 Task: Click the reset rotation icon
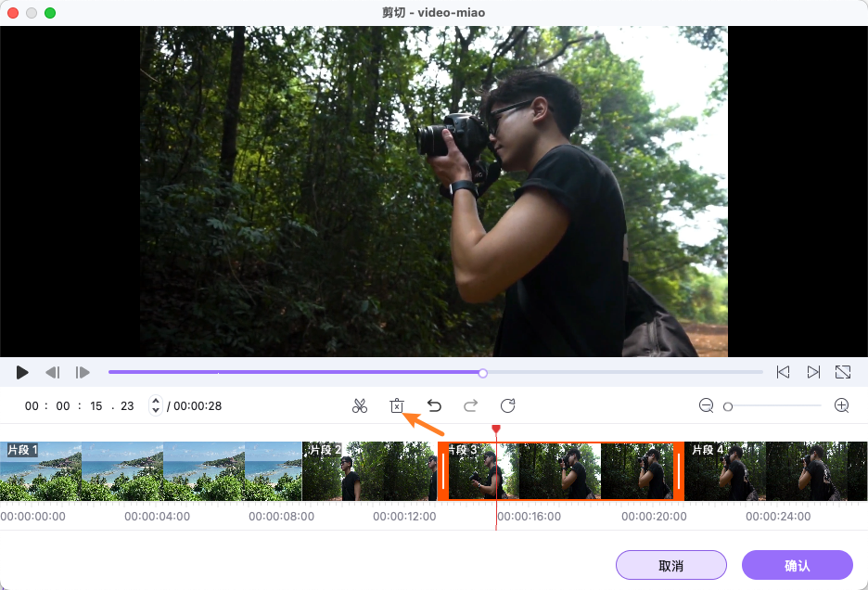(x=507, y=405)
